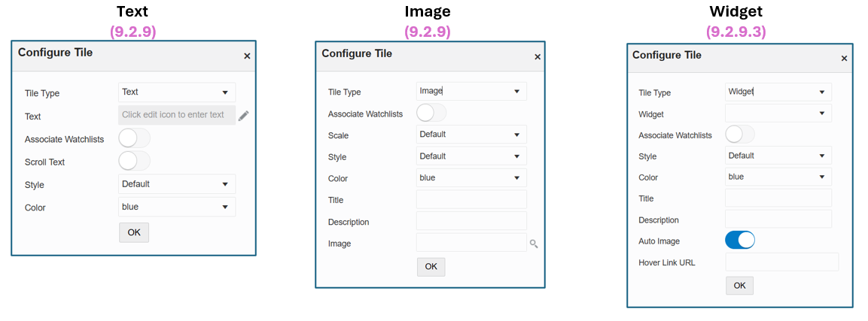
Task: Toggle Associate Watchlists in the Text dialog
Action: point(134,138)
